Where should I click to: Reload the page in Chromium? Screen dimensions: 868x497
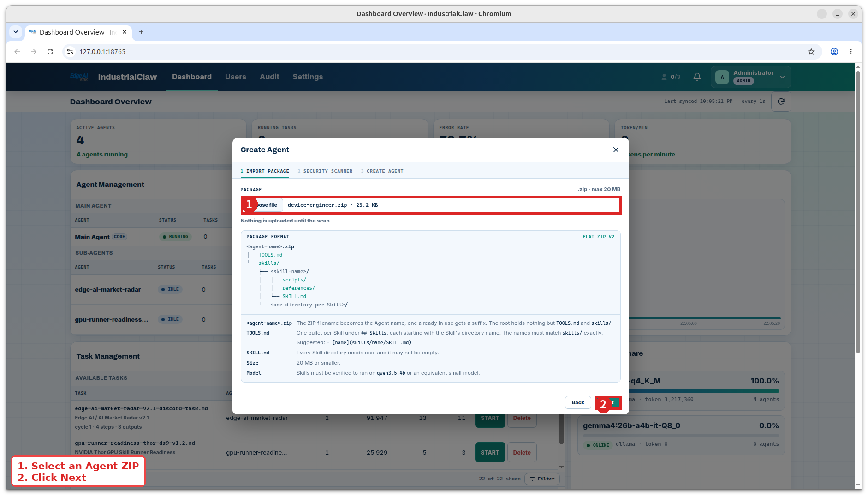(x=50, y=52)
